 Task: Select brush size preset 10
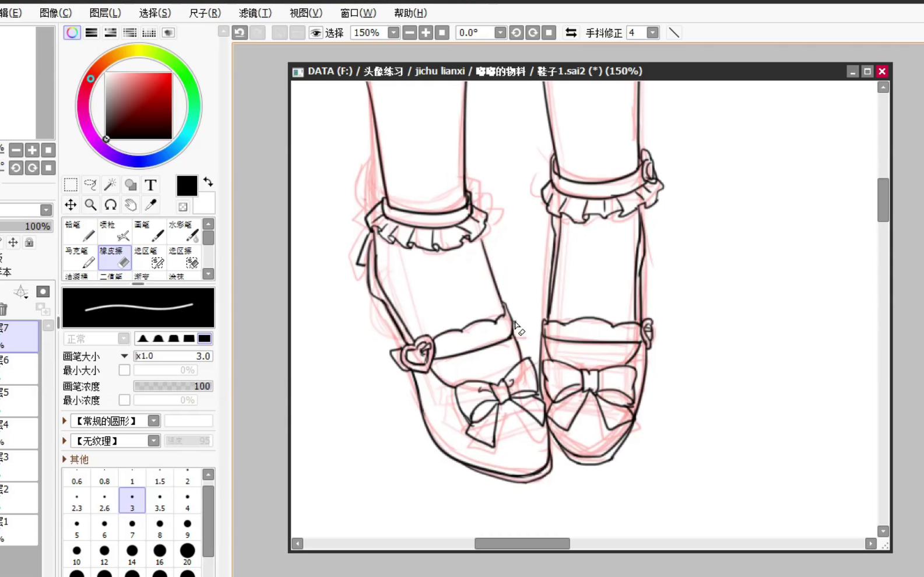tap(76, 555)
